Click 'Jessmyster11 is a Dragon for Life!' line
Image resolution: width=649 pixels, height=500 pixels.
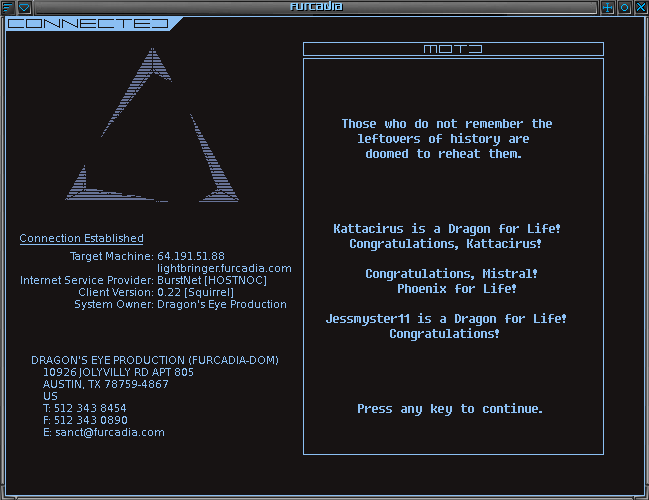446,319
